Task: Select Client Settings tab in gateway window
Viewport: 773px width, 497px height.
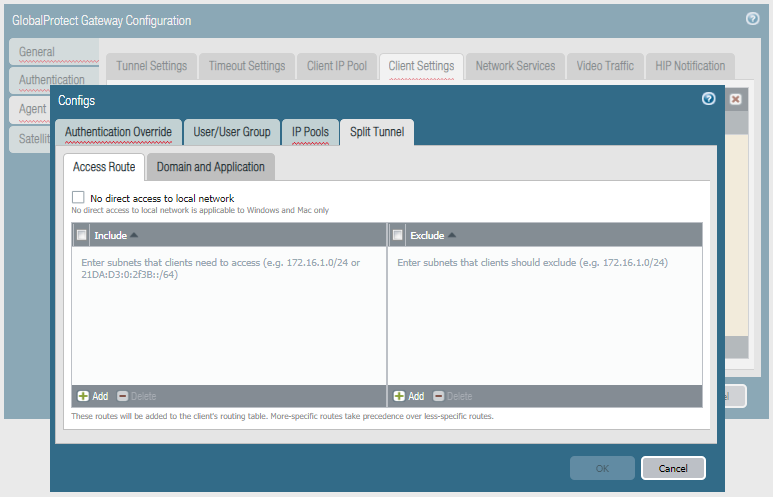Action: (x=421, y=66)
